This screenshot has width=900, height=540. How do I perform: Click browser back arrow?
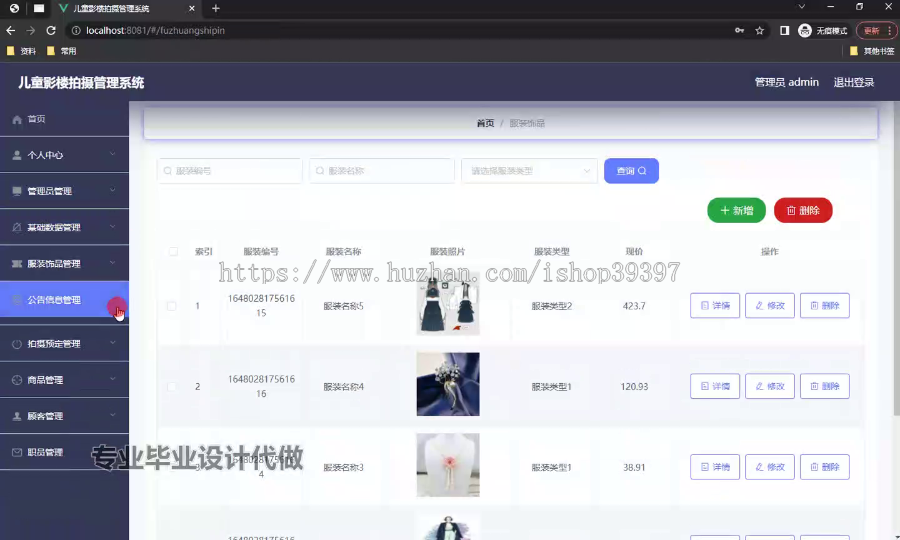click(10, 30)
